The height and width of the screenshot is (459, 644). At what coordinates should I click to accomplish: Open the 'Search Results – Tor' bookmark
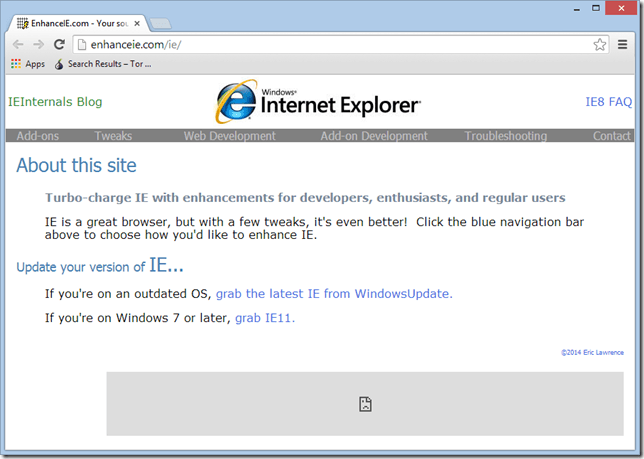(x=103, y=64)
